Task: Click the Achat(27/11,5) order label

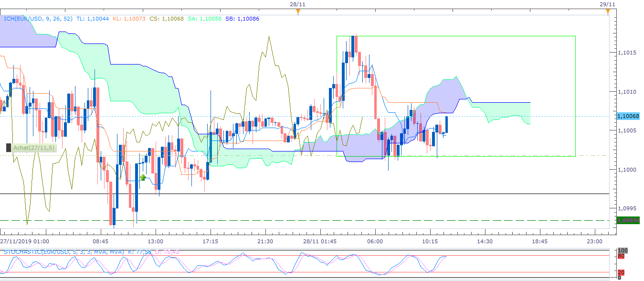Action: pos(34,148)
